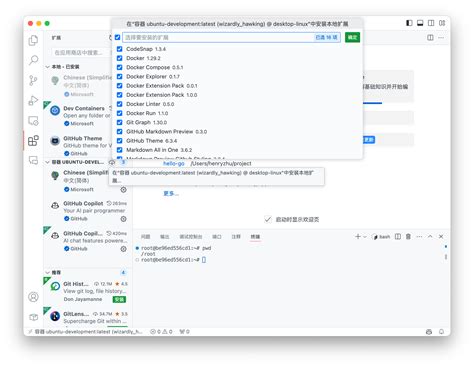Open editor more actions ellipsis
Image resolution: width=474 pixels, height=367 pixels.
click(441, 38)
